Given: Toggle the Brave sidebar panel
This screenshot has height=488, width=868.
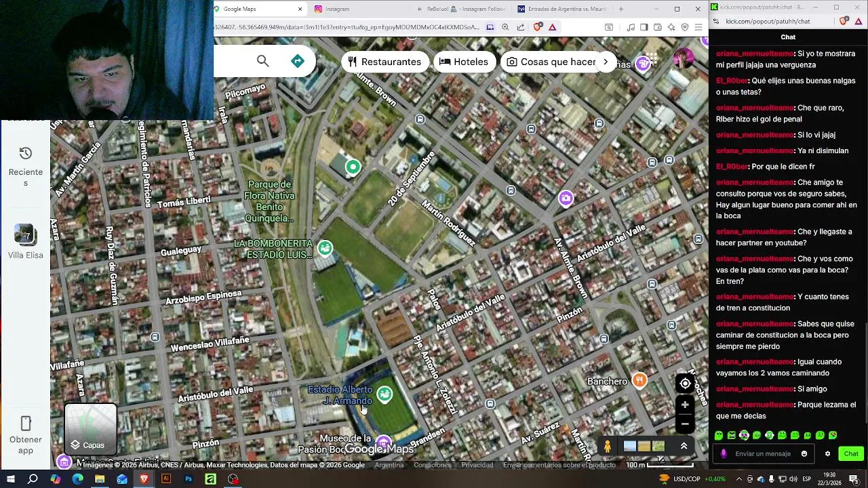Looking at the screenshot, I should pos(644,27).
